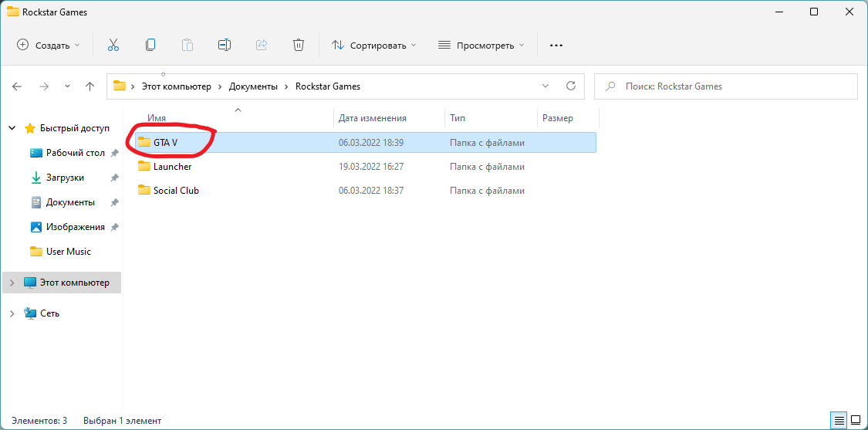Click the Delete trash can icon
This screenshot has width=868, height=430.
coord(299,46)
